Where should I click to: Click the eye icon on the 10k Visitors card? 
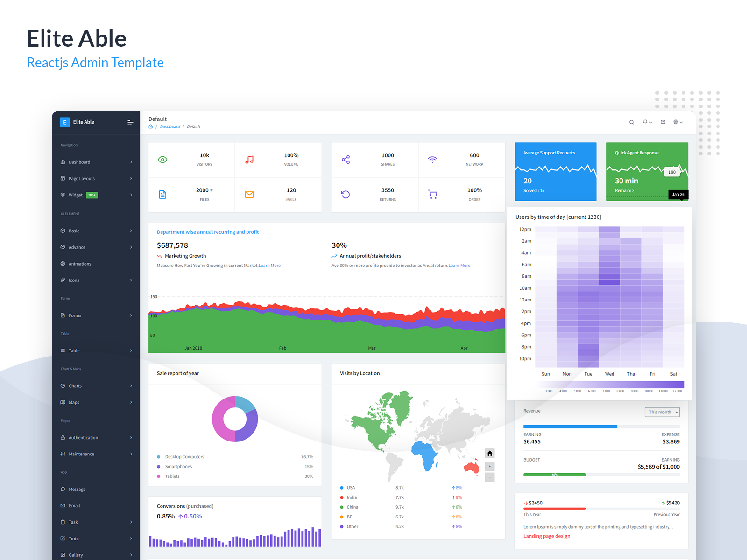pyautogui.click(x=162, y=159)
